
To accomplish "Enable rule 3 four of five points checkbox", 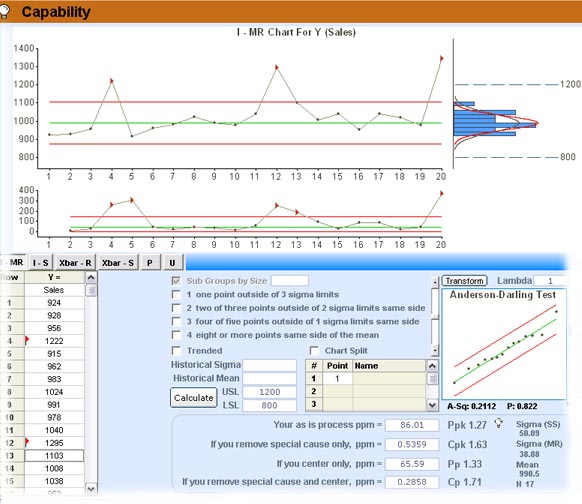I will pos(176,321).
